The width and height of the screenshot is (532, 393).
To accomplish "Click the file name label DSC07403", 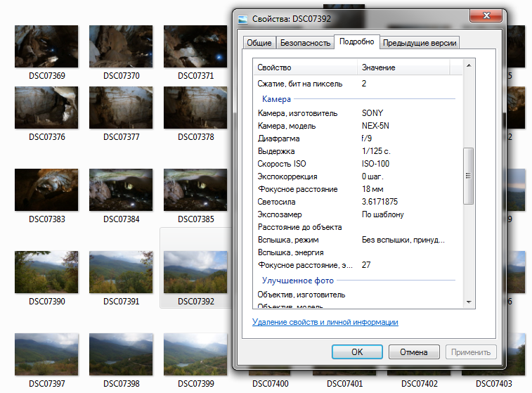I will coord(493,383).
